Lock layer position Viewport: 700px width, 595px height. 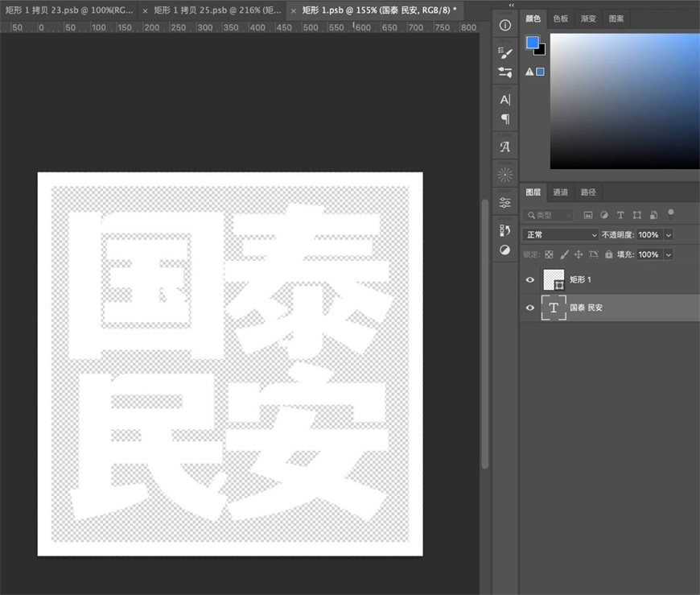tap(579, 254)
